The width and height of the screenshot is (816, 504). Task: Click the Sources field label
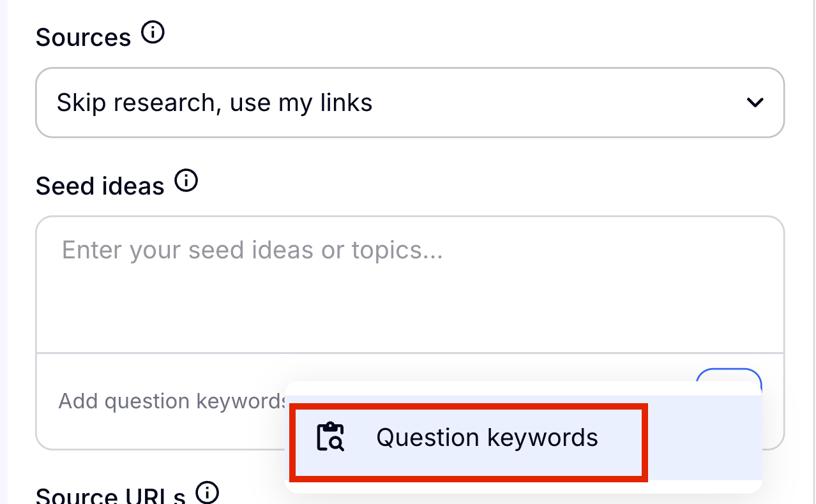click(x=83, y=38)
